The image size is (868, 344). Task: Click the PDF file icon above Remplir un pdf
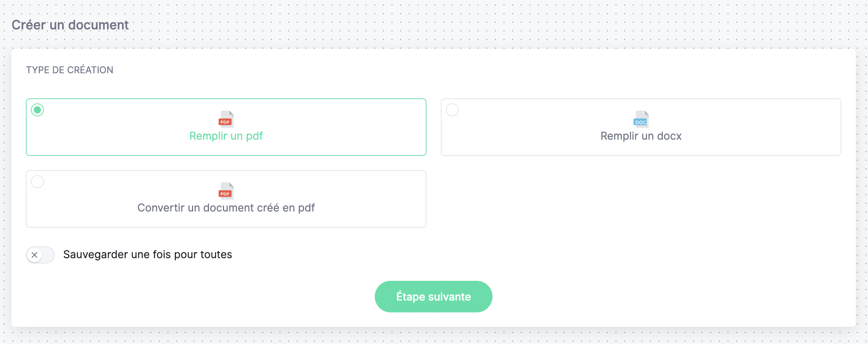pyautogui.click(x=226, y=119)
